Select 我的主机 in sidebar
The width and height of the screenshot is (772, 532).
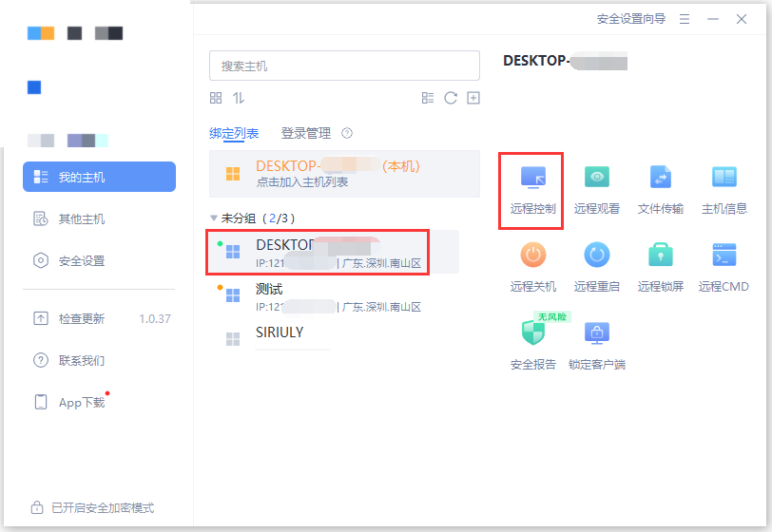pos(100,177)
